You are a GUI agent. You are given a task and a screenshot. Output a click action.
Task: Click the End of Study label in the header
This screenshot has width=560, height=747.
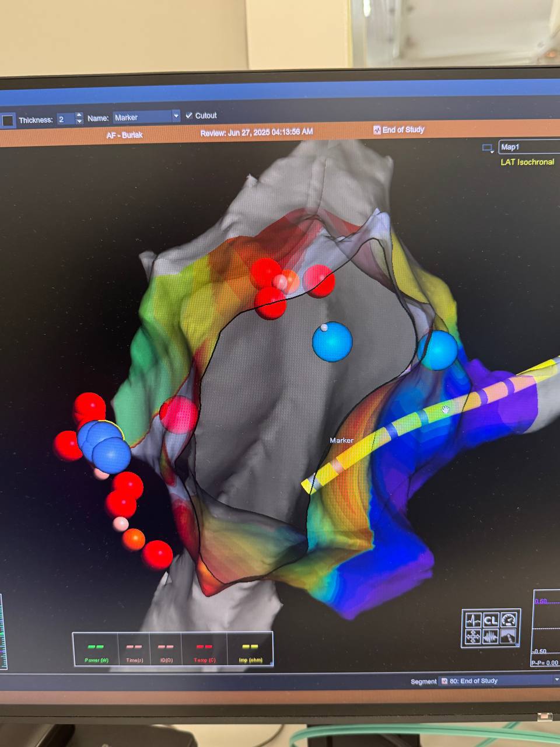coord(403,130)
